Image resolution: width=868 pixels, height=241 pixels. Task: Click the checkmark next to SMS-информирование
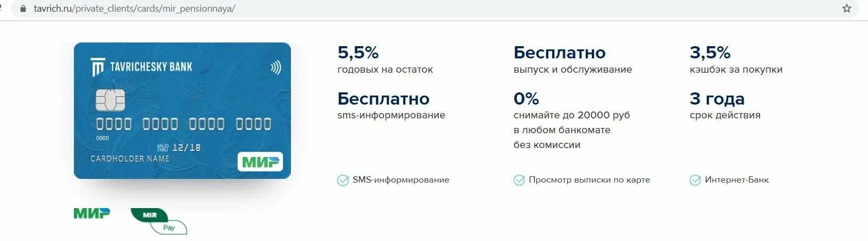point(343,180)
